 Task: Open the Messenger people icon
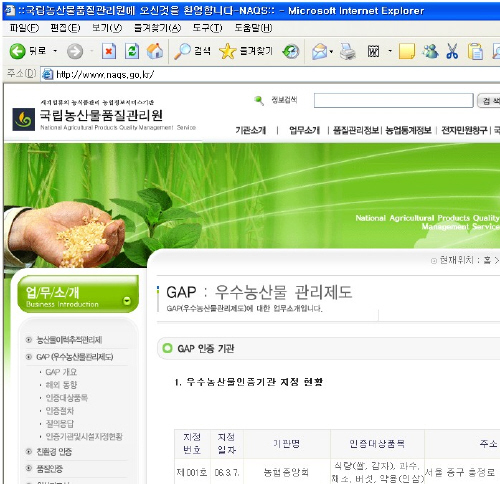430,51
